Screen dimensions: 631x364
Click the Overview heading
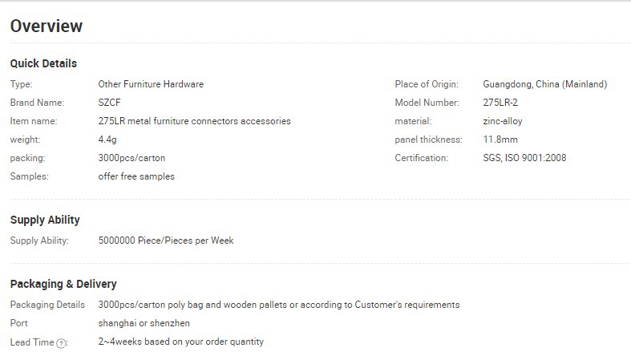47,26
